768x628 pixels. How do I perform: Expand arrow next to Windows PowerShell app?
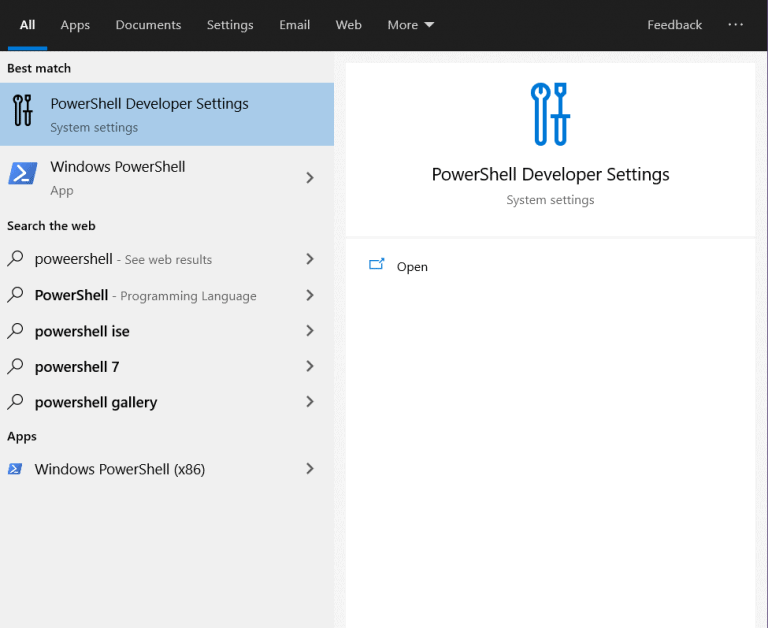[310, 177]
